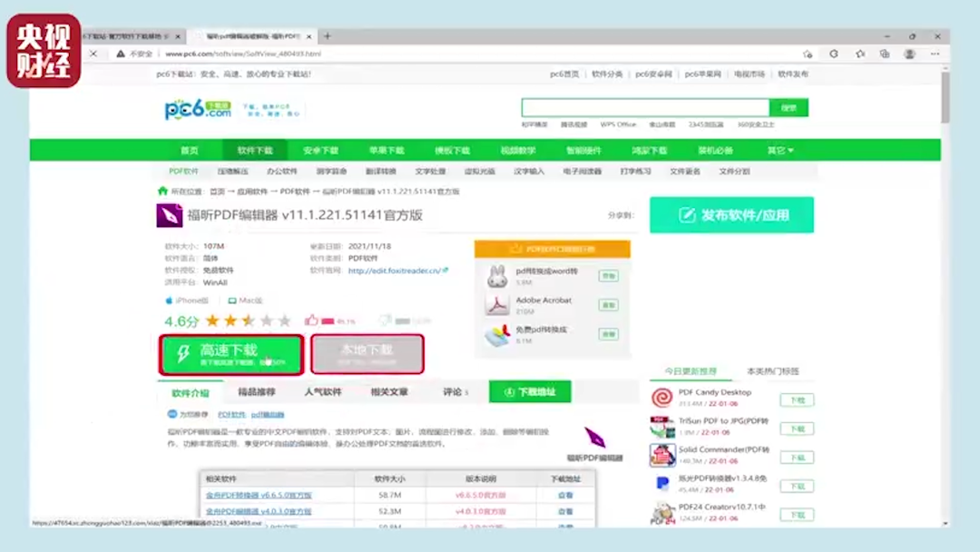Open the 软件下载 navigation menu item
Viewport: 980px width, 552px height.
(x=255, y=151)
